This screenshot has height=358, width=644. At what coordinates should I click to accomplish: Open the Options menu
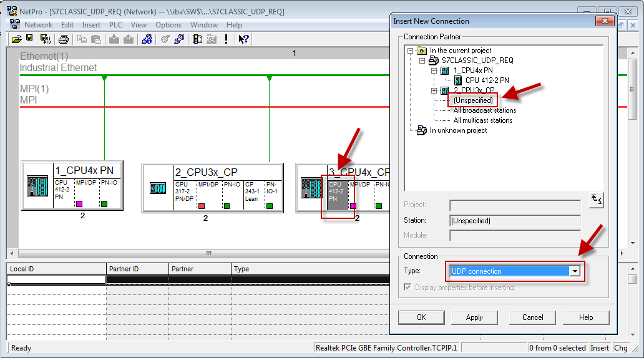point(168,25)
